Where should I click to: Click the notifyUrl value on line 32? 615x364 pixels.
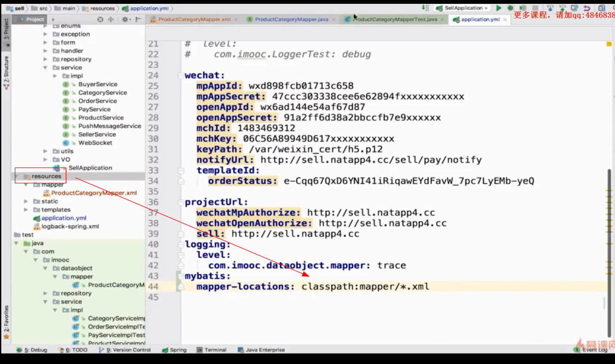coord(371,159)
